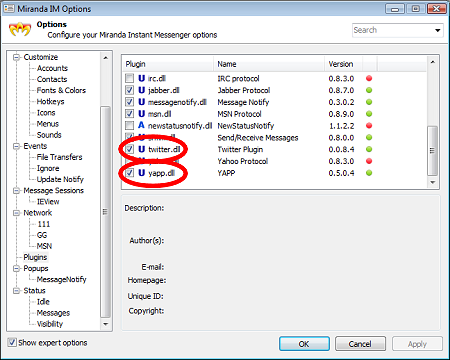This screenshot has height=360, width=450.
Task: Collapse the Network tree node
Action: pos(16,213)
